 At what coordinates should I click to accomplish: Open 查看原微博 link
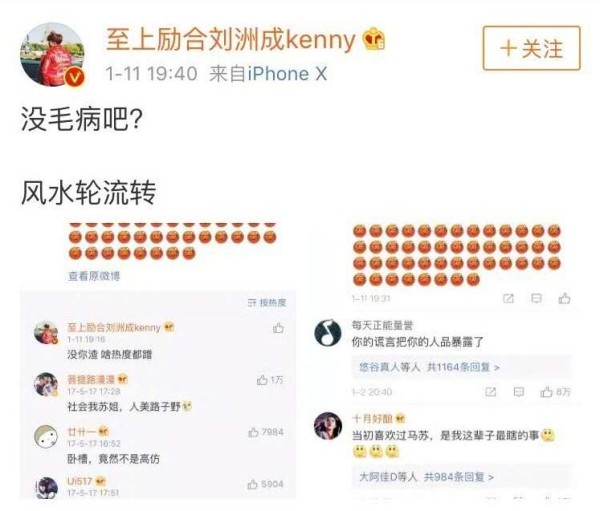click(x=94, y=276)
